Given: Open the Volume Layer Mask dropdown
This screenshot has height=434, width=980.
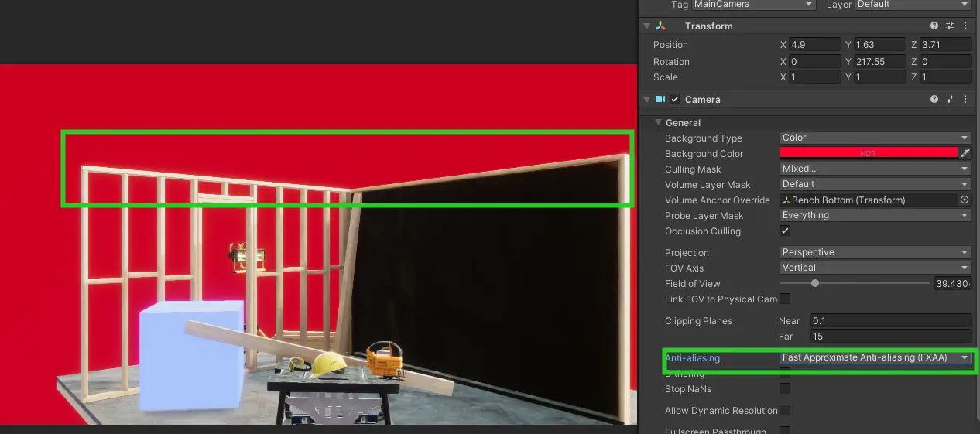Looking at the screenshot, I should [875, 184].
